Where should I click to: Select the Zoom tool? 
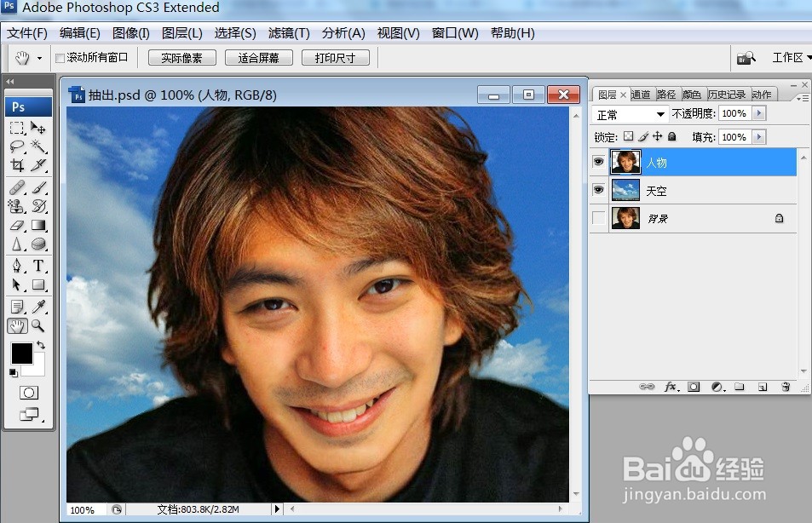pos(37,325)
